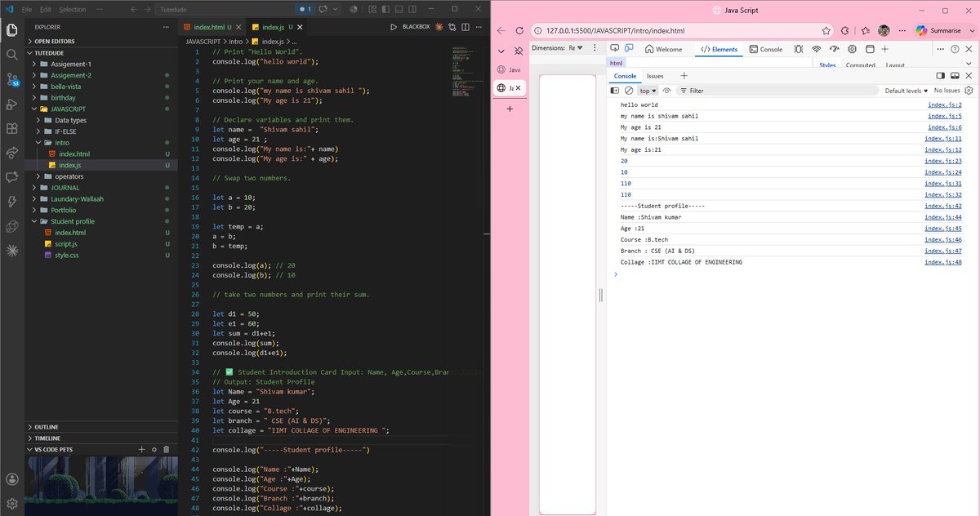
Task: Click the Blackbox burst icon in editor toolbar
Action: 439,27
